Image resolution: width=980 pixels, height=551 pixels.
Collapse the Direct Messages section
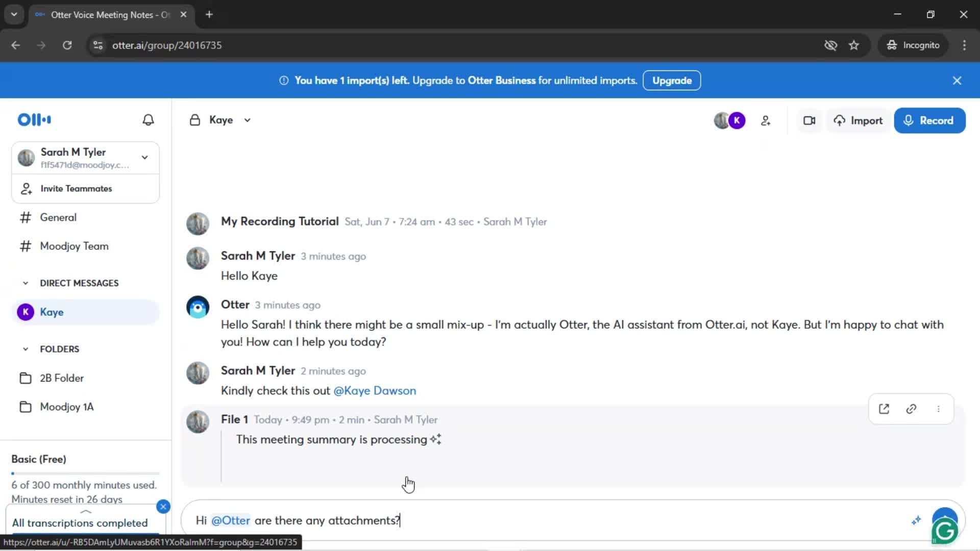pyautogui.click(x=26, y=283)
